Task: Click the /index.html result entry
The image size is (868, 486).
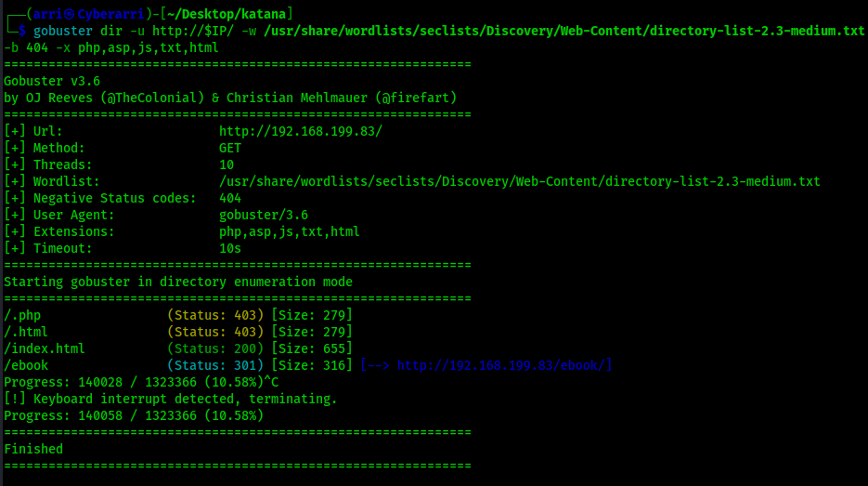Action: click(45, 348)
